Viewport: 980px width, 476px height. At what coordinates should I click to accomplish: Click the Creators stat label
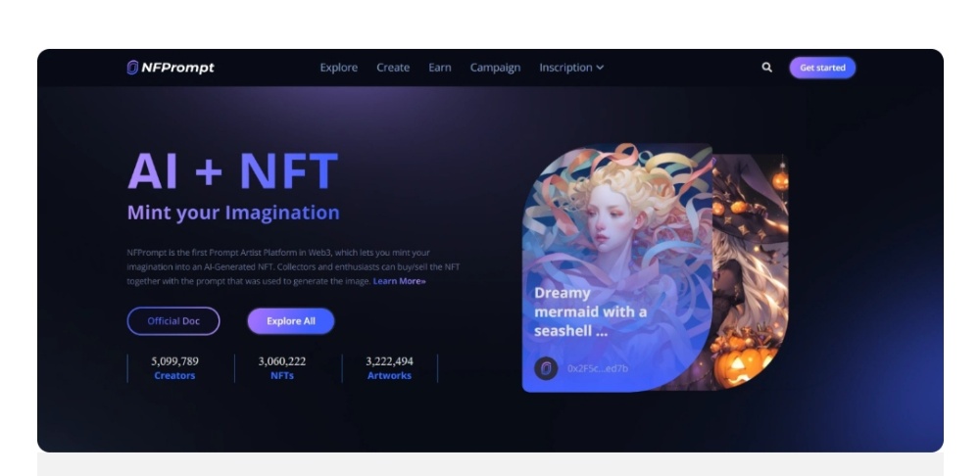(174, 375)
